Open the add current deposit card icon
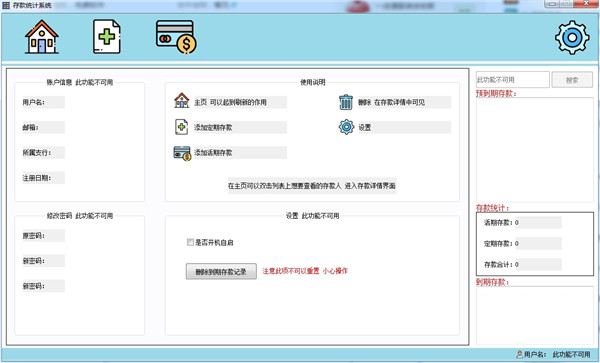Screen dimensions: 600x363 pos(176,37)
